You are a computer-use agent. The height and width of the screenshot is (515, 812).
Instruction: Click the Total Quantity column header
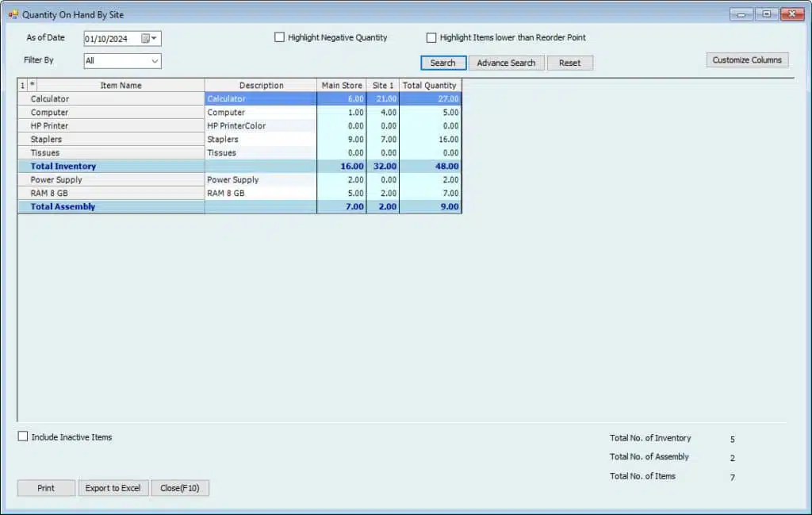pyautogui.click(x=429, y=85)
